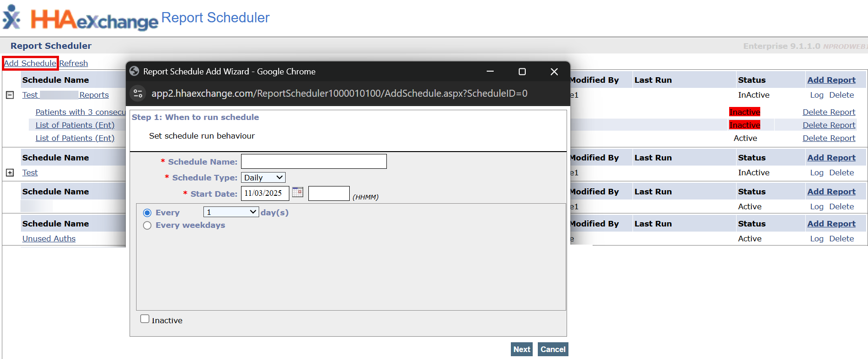Select the Every weekdays radio option
The width and height of the screenshot is (868, 359).
147,226
